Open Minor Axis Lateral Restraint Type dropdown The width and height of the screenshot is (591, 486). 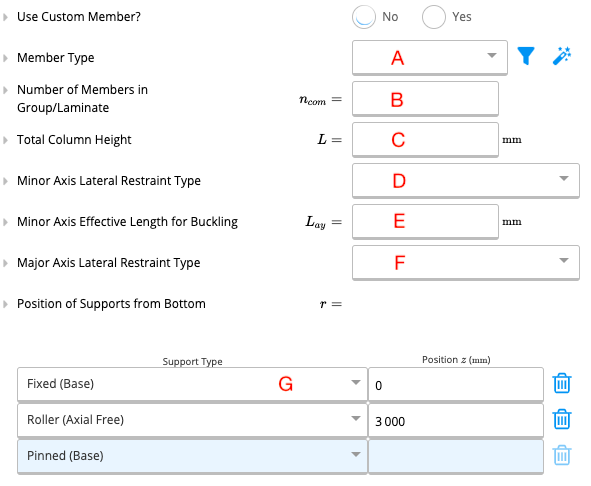[x=465, y=180]
